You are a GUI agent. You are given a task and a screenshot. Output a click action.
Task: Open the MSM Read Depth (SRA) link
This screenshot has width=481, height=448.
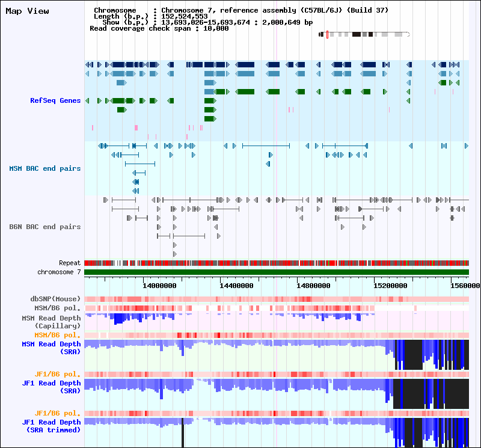(51, 348)
